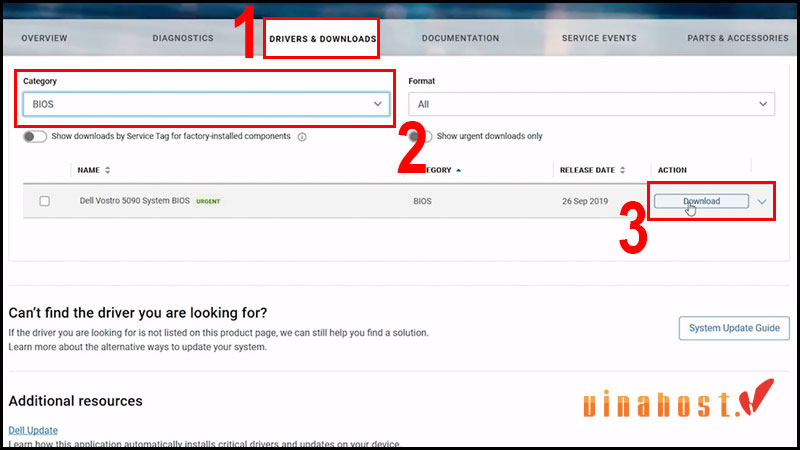
Task: Open the Format dropdown showing All
Action: [591, 104]
